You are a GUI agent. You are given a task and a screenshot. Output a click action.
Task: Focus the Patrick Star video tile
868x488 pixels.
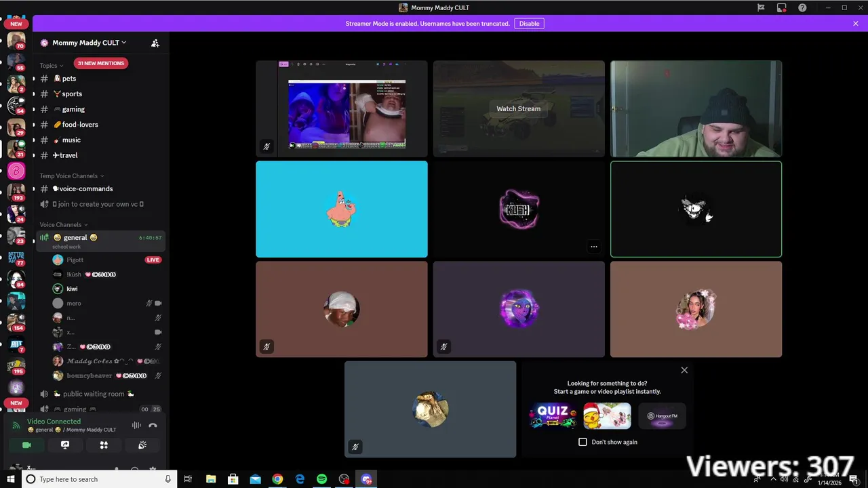point(342,209)
